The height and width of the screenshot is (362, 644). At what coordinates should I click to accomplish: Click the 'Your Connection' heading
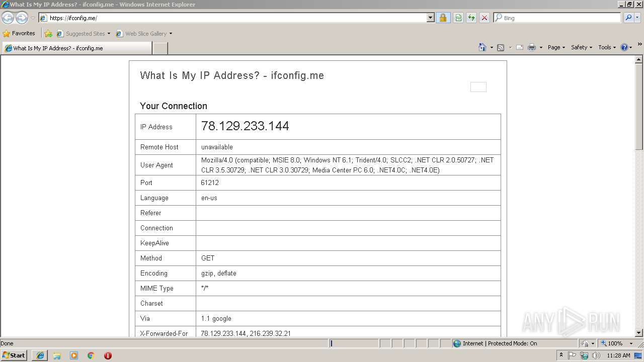[174, 106]
